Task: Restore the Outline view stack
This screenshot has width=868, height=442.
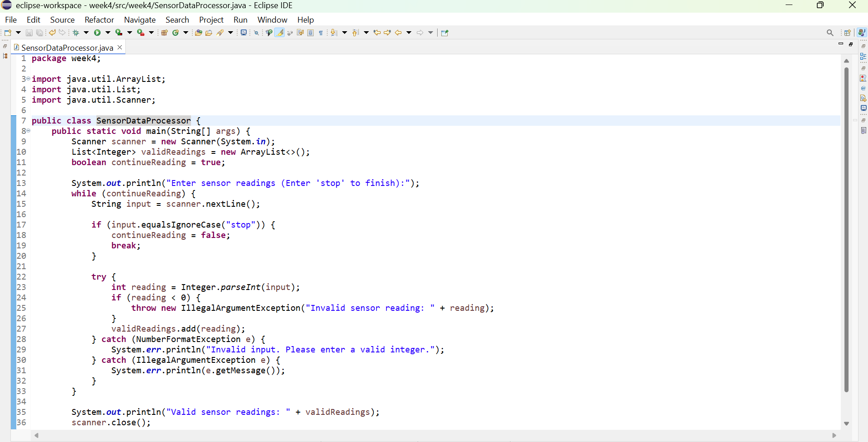Action: [x=863, y=46]
